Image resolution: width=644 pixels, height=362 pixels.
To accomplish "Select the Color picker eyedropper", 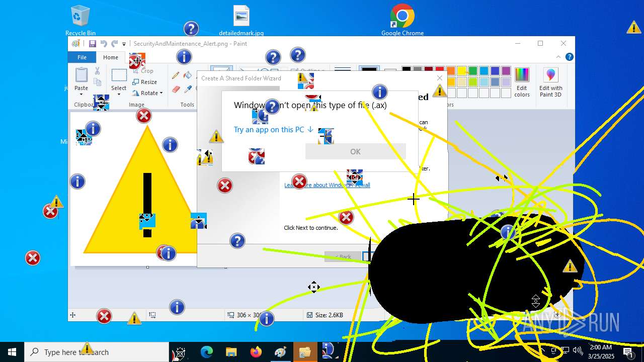I will pyautogui.click(x=188, y=89).
